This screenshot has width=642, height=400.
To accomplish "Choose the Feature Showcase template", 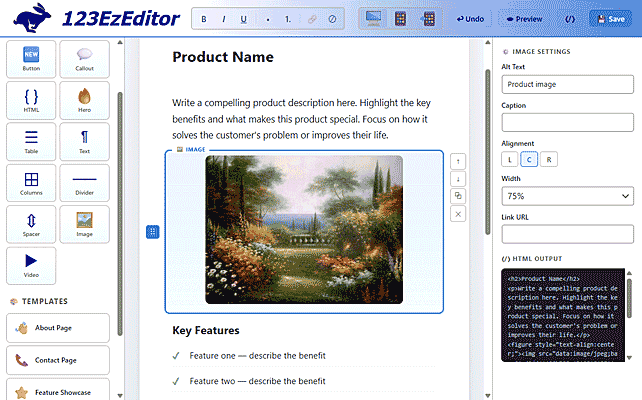I will 58,389.
